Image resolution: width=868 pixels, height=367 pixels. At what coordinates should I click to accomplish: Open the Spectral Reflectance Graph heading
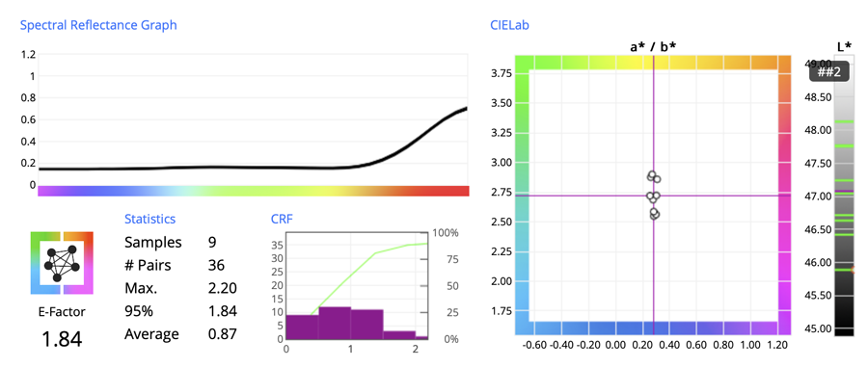pyautogui.click(x=98, y=25)
